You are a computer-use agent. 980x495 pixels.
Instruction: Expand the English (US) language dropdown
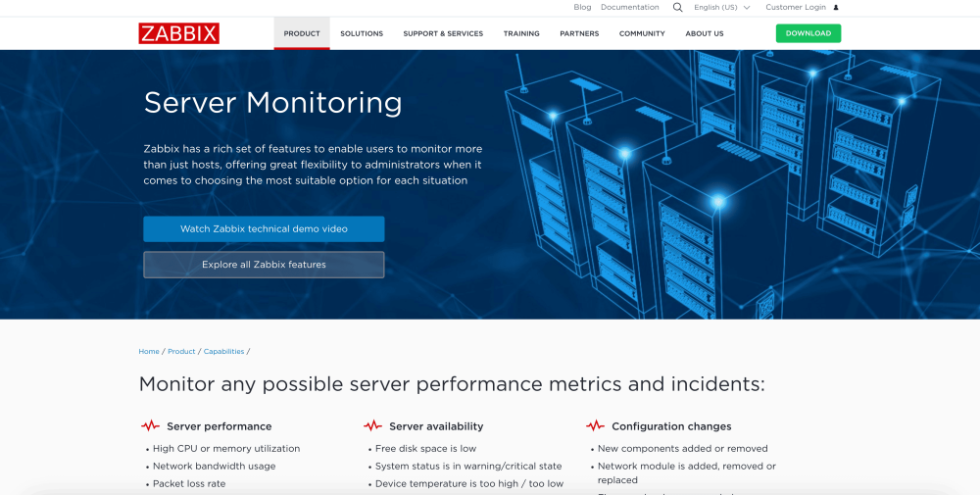click(x=722, y=8)
